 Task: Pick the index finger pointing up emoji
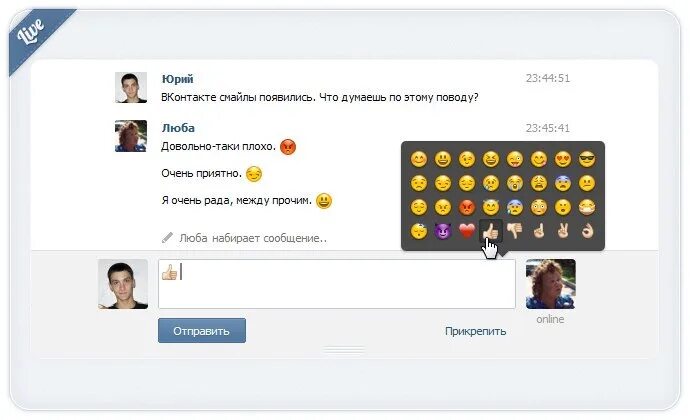539,230
